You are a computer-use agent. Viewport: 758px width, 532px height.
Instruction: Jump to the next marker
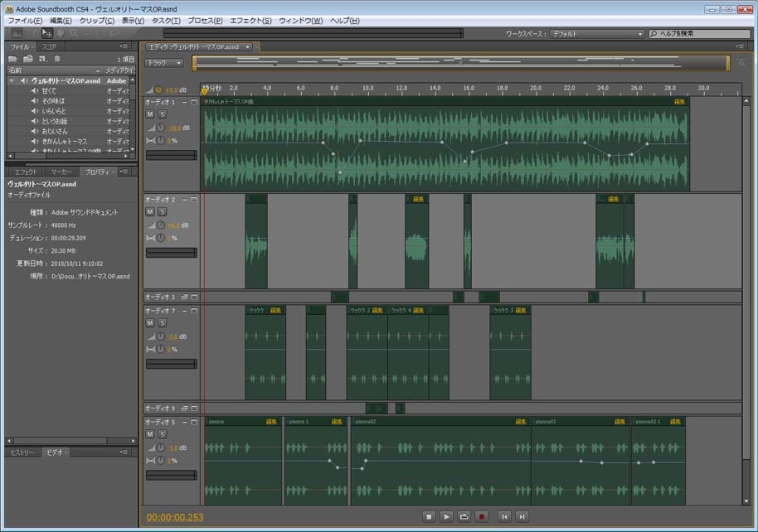[x=522, y=516]
